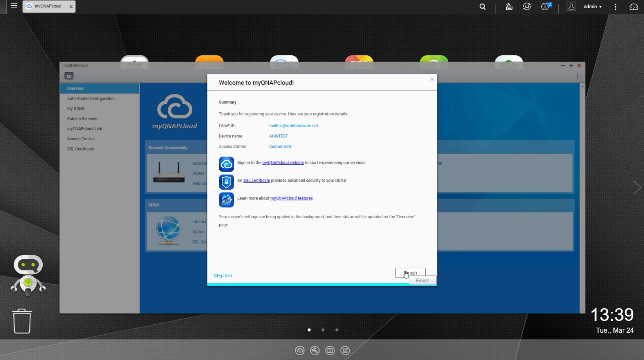Select the third desktop page dot

tap(337, 330)
